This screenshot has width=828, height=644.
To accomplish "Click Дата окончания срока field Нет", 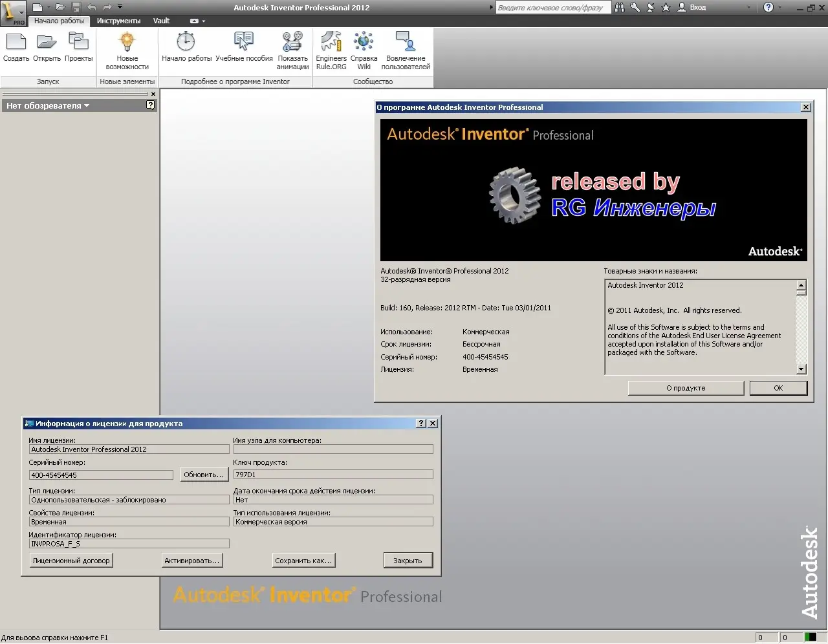I will click(333, 500).
